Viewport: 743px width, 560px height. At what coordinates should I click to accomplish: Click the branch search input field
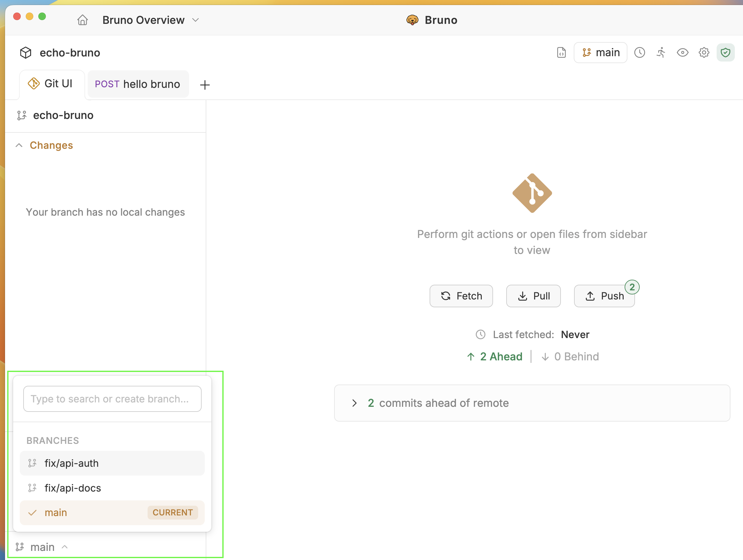pos(112,399)
